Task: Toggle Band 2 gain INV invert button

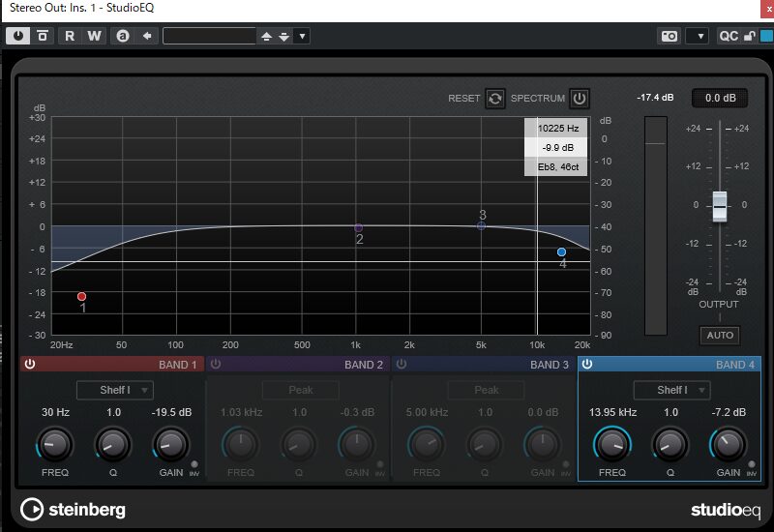Action: 379,465
